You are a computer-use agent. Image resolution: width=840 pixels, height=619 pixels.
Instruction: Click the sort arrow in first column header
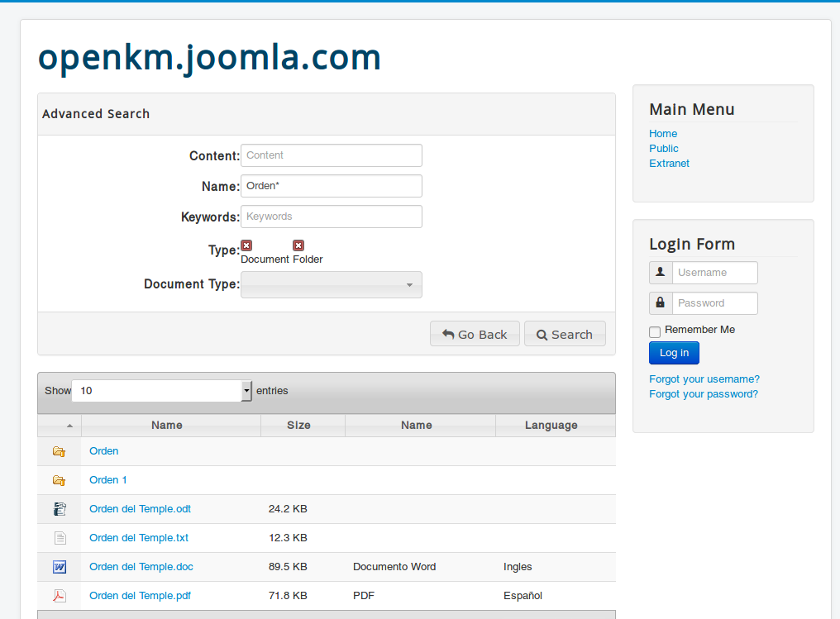tap(69, 425)
